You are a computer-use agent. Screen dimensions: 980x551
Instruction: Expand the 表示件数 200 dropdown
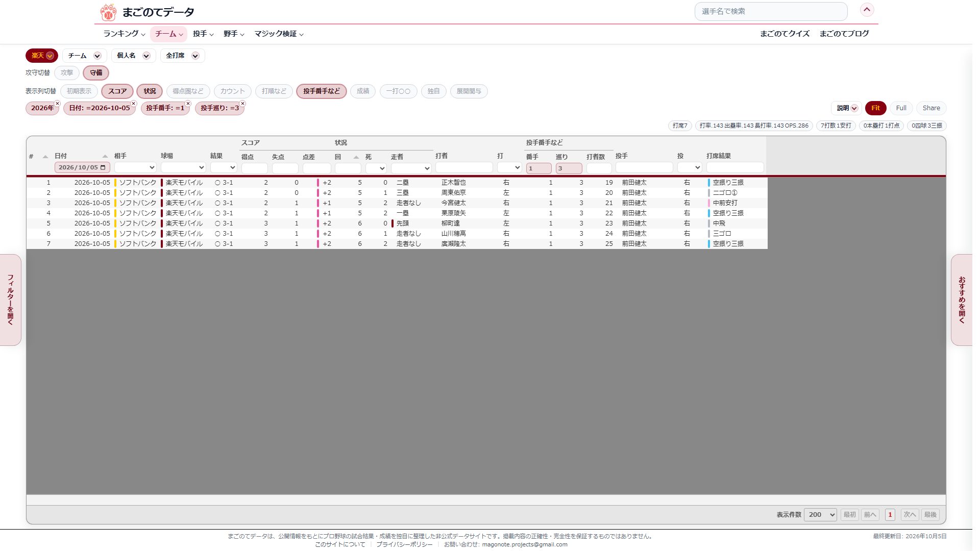tap(820, 515)
